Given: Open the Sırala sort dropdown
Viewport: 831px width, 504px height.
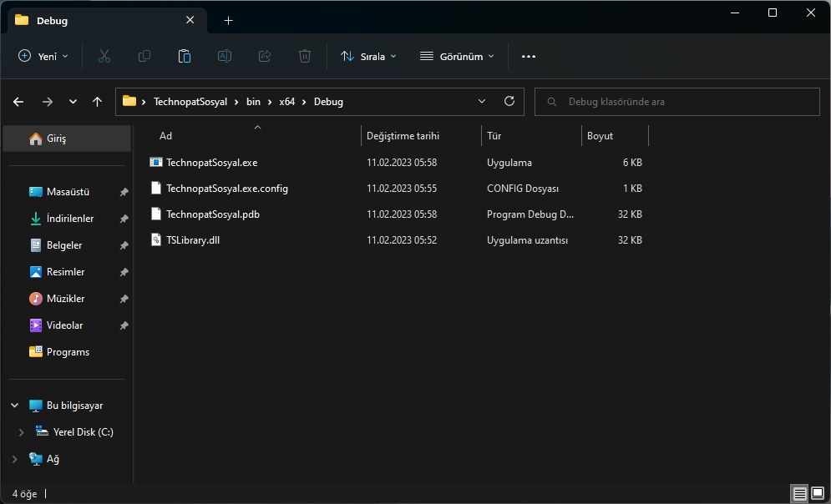Looking at the screenshot, I should (368, 56).
